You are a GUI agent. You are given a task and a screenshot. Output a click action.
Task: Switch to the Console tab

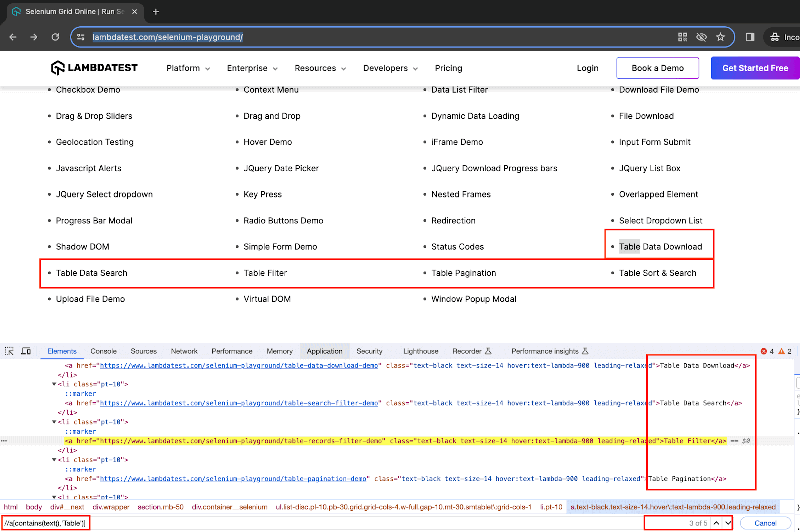coord(104,351)
